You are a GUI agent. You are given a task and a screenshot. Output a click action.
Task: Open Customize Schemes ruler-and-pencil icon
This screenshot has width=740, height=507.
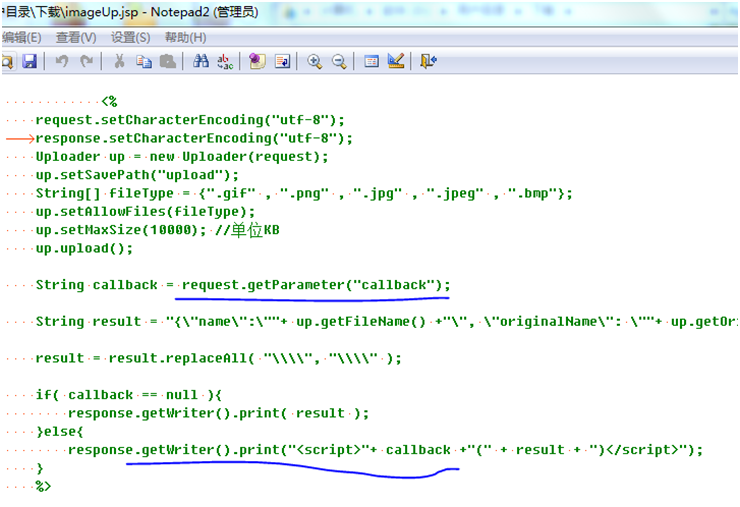click(395, 61)
